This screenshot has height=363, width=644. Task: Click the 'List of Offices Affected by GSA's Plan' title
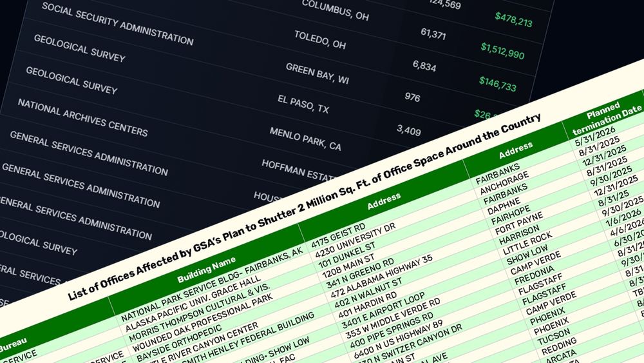point(304,207)
